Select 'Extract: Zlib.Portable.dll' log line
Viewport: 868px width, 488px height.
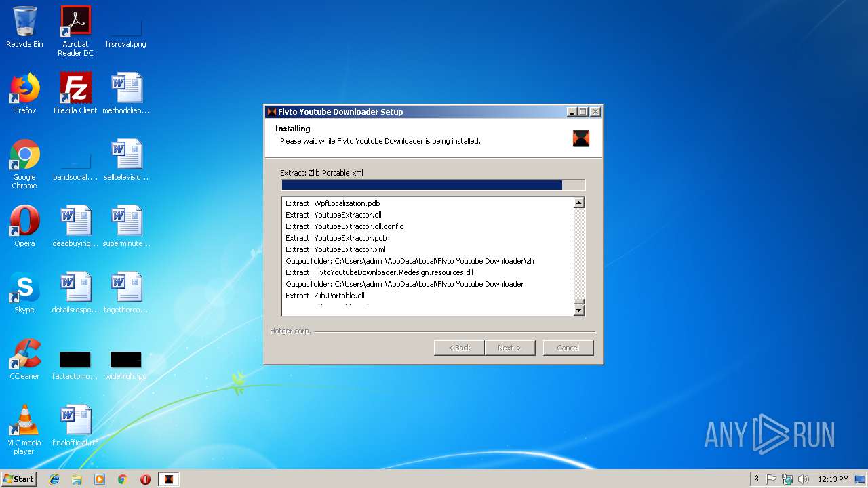(x=325, y=296)
